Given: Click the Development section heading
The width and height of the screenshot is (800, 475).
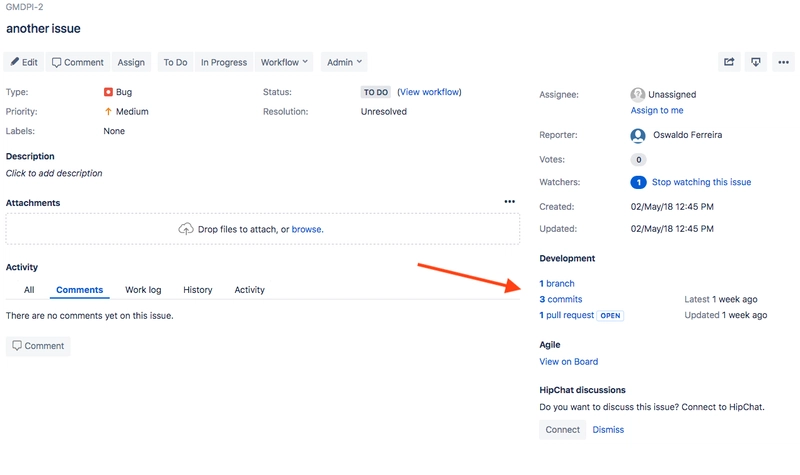Looking at the screenshot, I should click(567, 259).
